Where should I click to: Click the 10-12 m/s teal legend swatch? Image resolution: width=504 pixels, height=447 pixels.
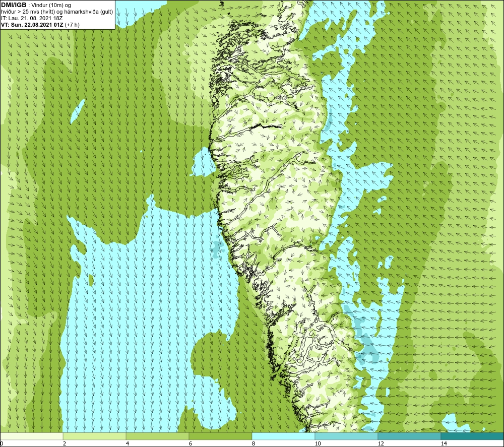tap(347, 436)
